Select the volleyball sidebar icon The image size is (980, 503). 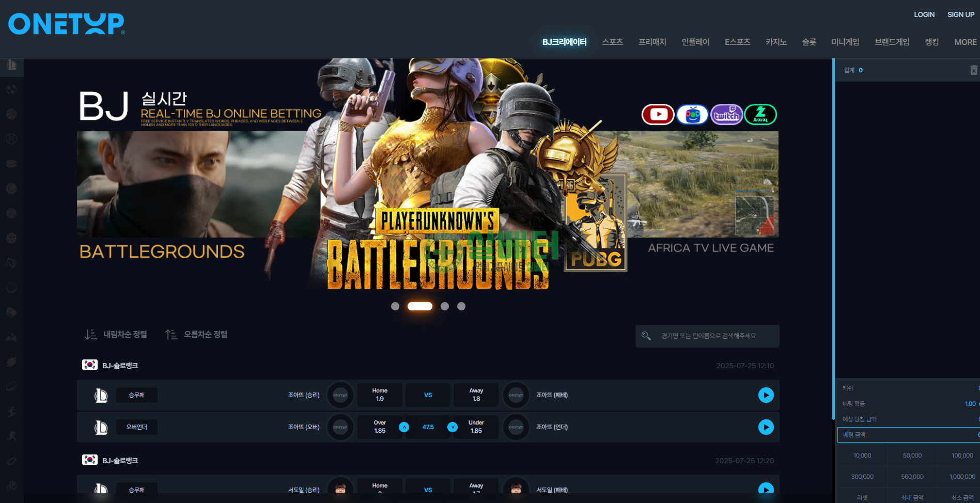11,213
